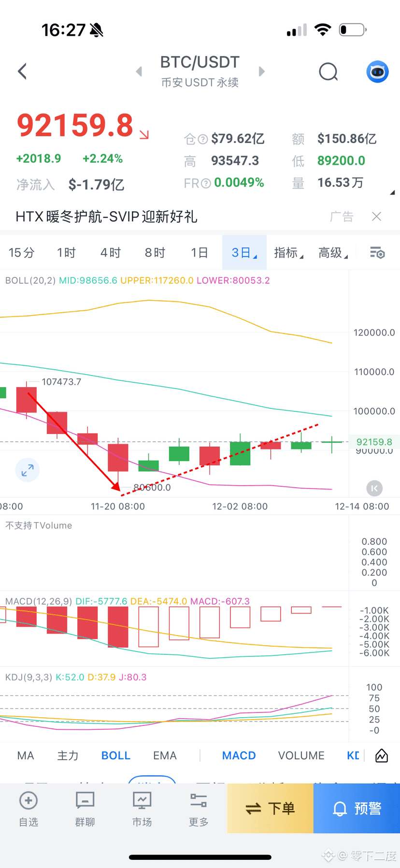This screenshot has height=868, width=400.
Task: Open the 高级 advanced dropdown
Action: click(332, 253)
